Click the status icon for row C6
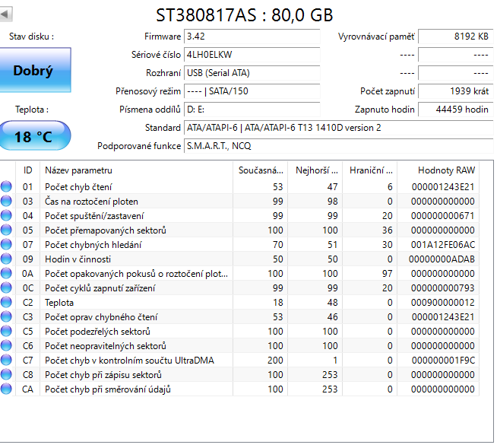This screenshot has width=497, height=448. coord(6,345)
